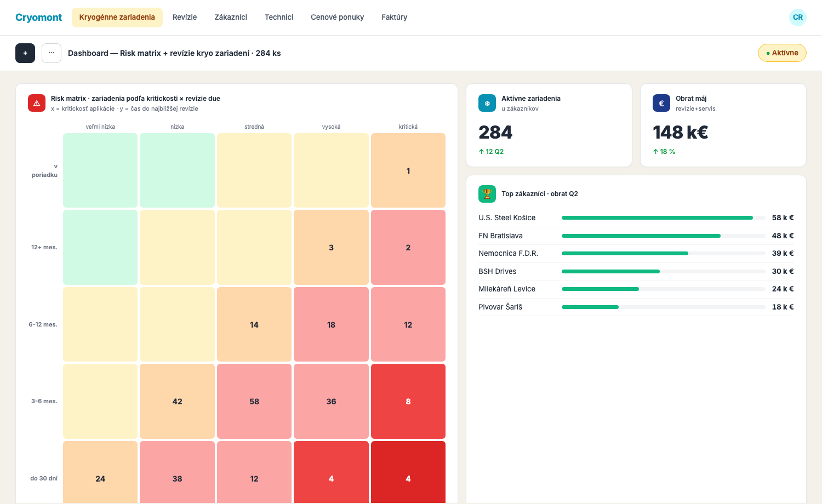822x504 pixels.
Task: Click the 48 k € value
Action: [x=783, y=236]
